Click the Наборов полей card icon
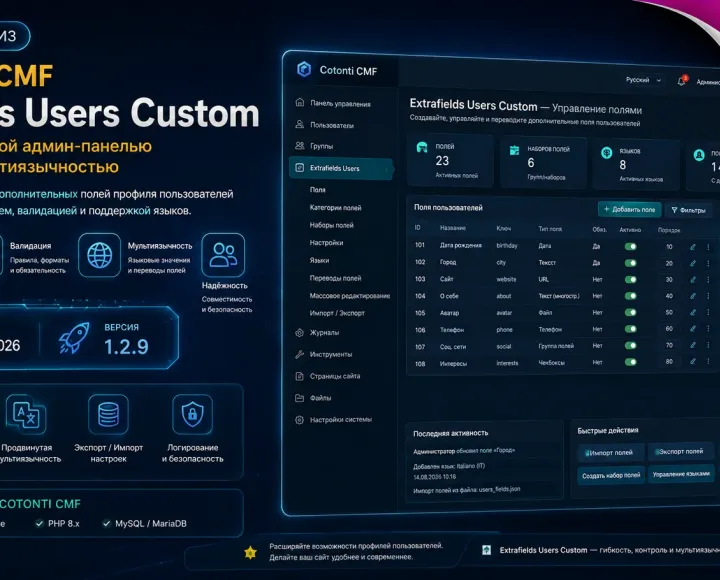 (514, 150)
